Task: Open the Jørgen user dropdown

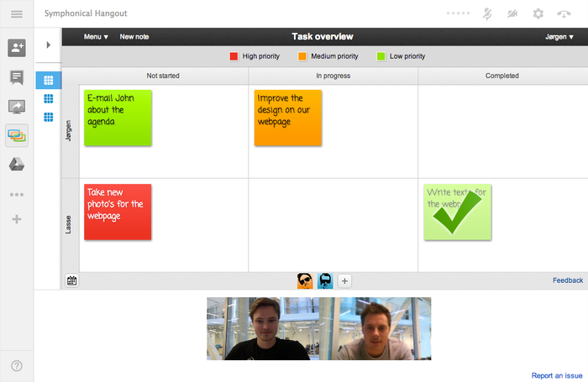Action: [559, 37]
